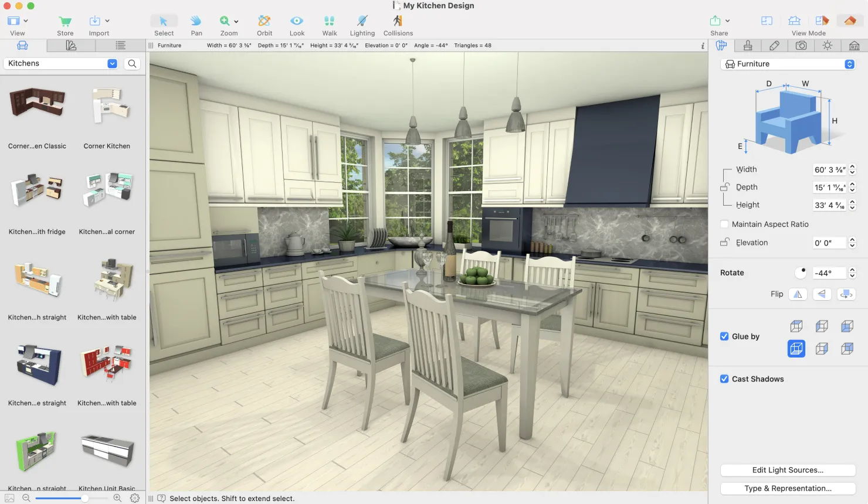The width and height of the screenshot is (868, 504).
Task: Open the camera inspector tab
Action: [801, 46]
